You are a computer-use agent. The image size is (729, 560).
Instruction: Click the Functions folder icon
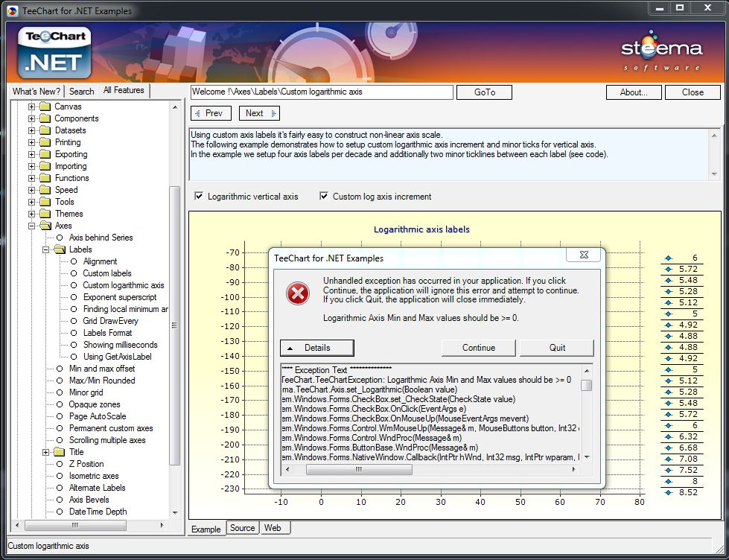[x=45, y=178]
